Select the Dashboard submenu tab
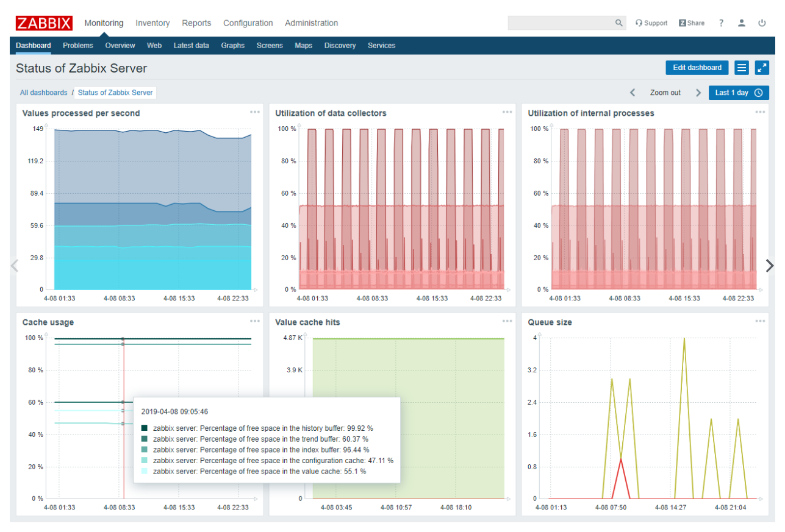The width and height of the screenshot is (785, 532). tap(34, 46)
